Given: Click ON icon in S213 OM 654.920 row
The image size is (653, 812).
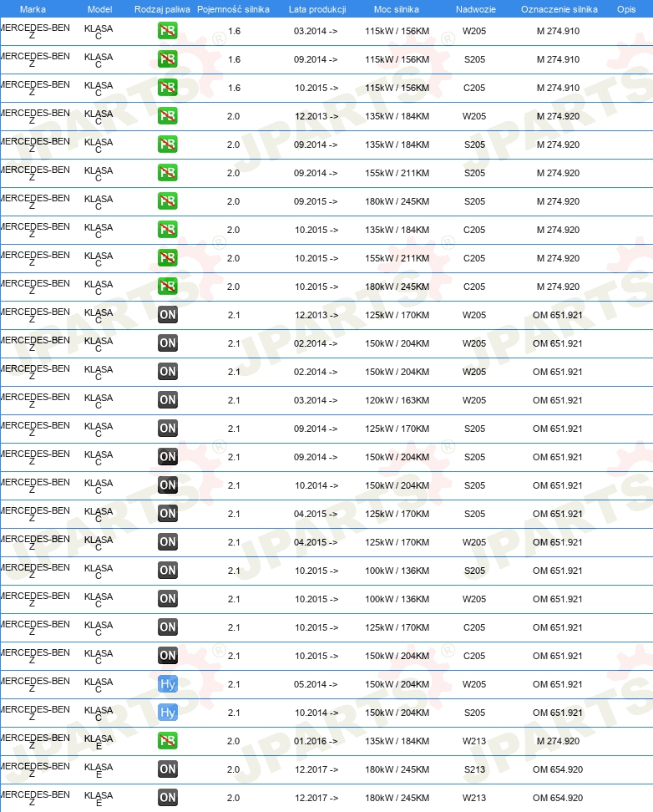Looking at the screenshot, I should tap(167, 769).
